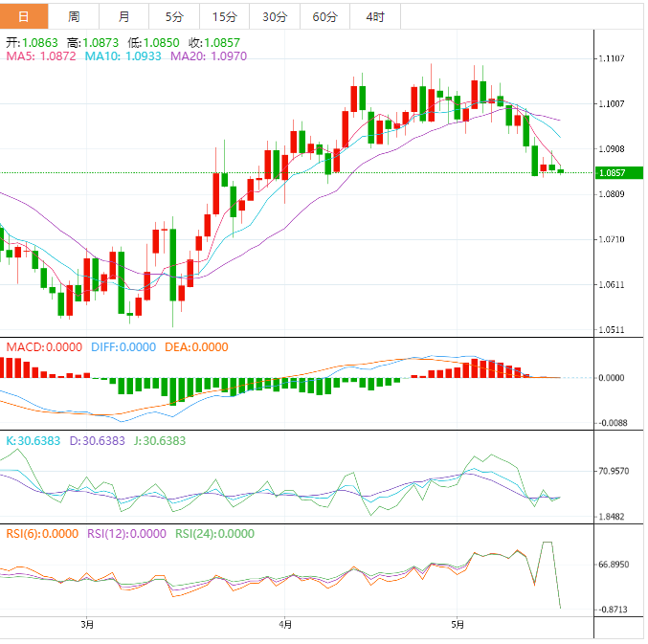The width and height of the screenshot is (648, 644).
Task: Switch to the 5分 timeframe tab
Action: [x=174, y=16]
